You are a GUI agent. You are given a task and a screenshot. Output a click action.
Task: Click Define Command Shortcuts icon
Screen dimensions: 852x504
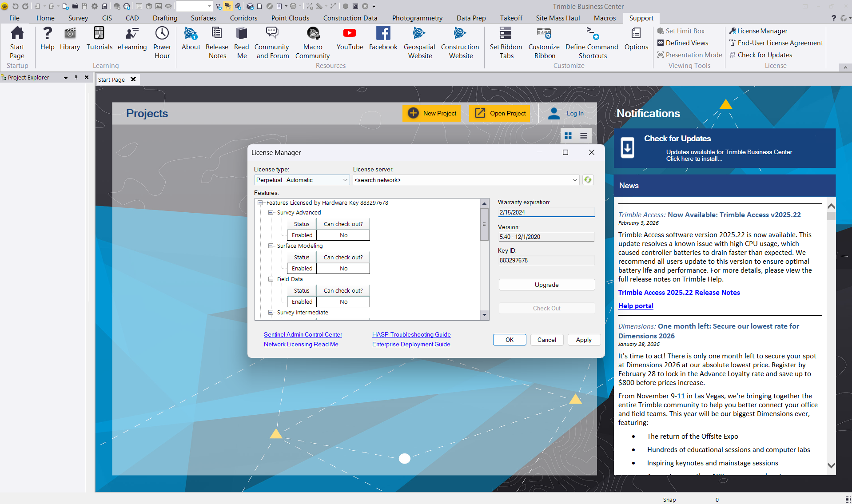coord(592,34)
